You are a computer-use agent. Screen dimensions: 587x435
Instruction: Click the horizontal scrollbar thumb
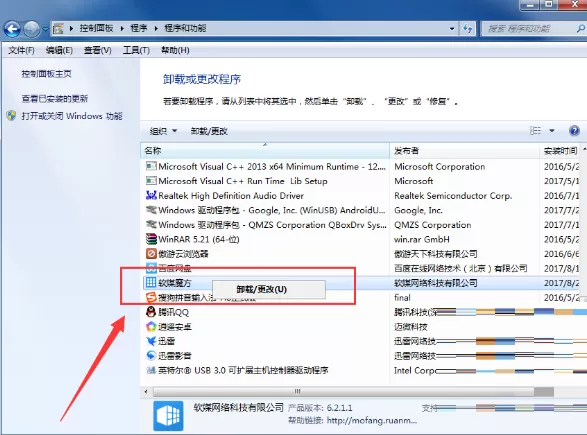(343, 392)
